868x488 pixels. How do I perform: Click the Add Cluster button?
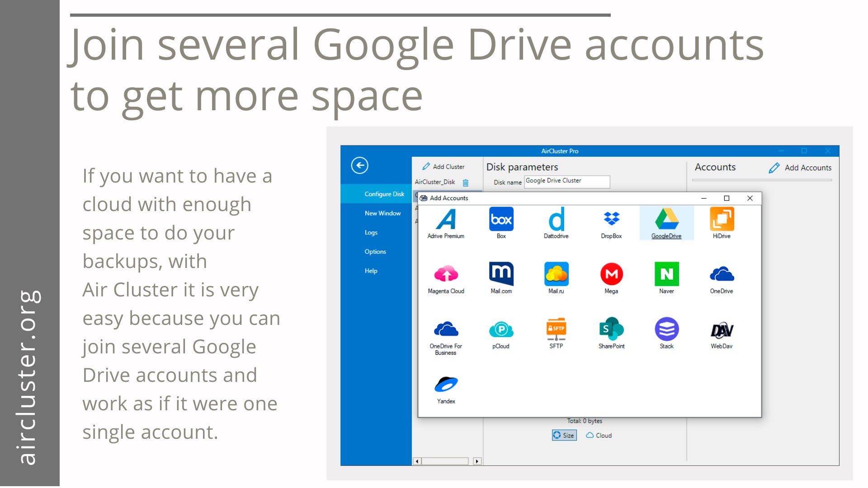443,167
